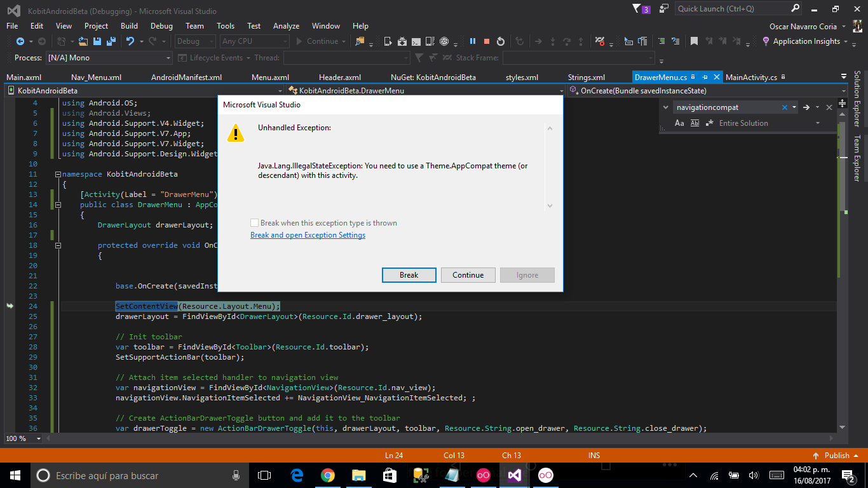Click the Break button in exception dialog
This screenshot has height=488, width=868.
coord(409,275)
